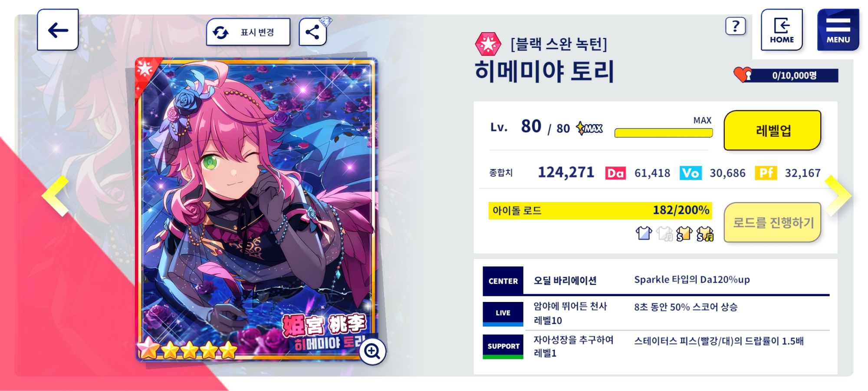Open the LIVE skill row
Image resolution: width=868 pixels, height=391 pixels.
point(656,313)
